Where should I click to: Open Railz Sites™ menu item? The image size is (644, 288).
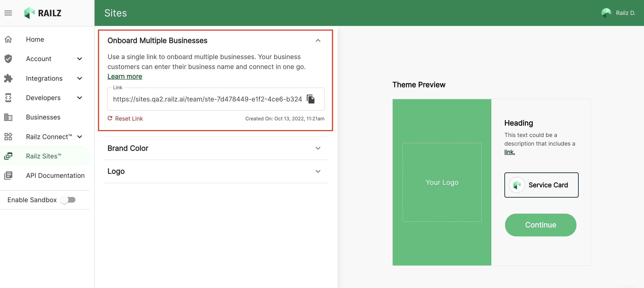click(x=43, y=156)
